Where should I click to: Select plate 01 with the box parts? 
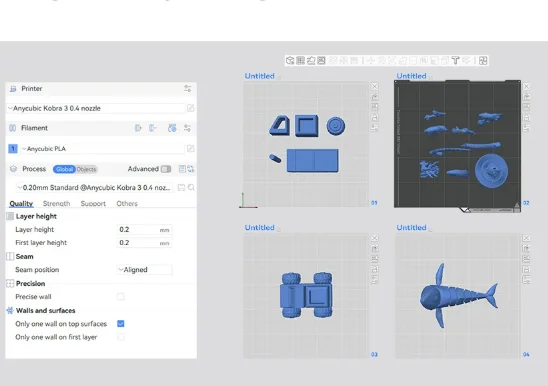pos(306,144)
